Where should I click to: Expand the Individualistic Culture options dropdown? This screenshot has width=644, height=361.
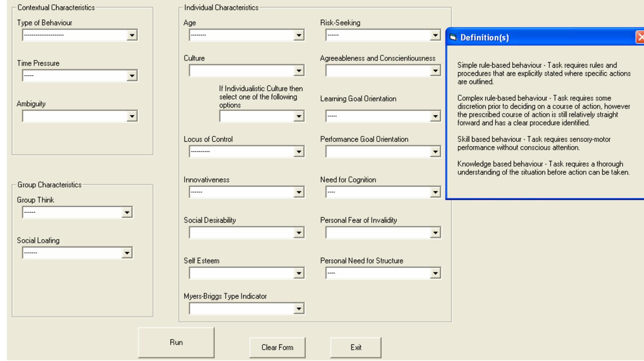click(x=299, y=116)
